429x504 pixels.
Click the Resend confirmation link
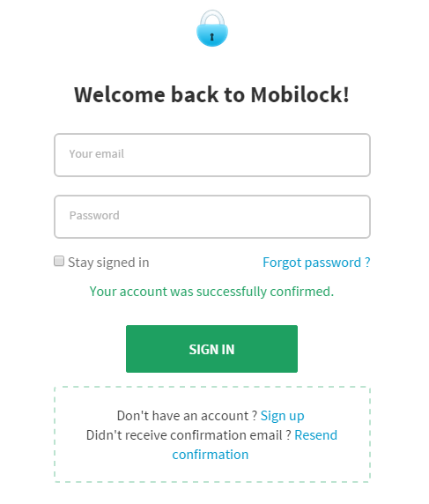pyautogui.click(x=255, y=445)
